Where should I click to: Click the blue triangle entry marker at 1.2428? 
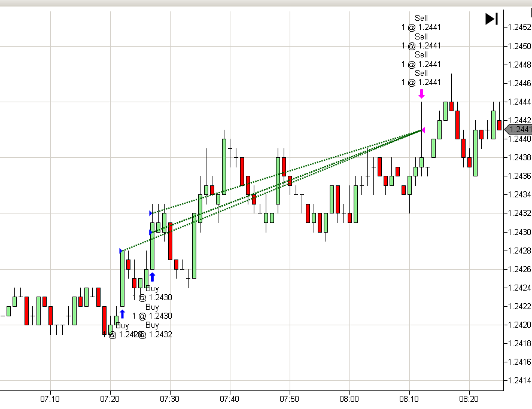pyautogui.click(x=121, y=251)
